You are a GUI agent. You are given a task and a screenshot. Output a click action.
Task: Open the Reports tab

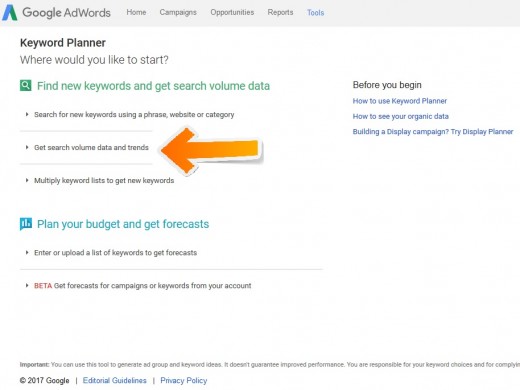tap(280, 12)
